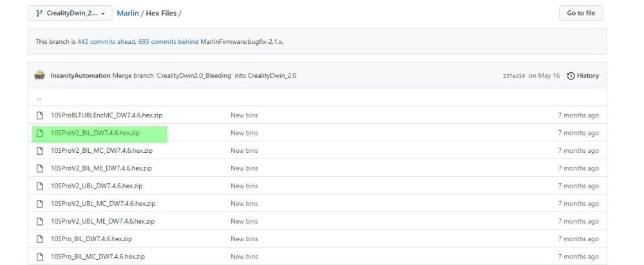Open New bins commit for 10SProV2_BIL_ME_DW7.4.6.hex.zip
Viewport: 644px width, 265px height.
(x=244, y=168)
